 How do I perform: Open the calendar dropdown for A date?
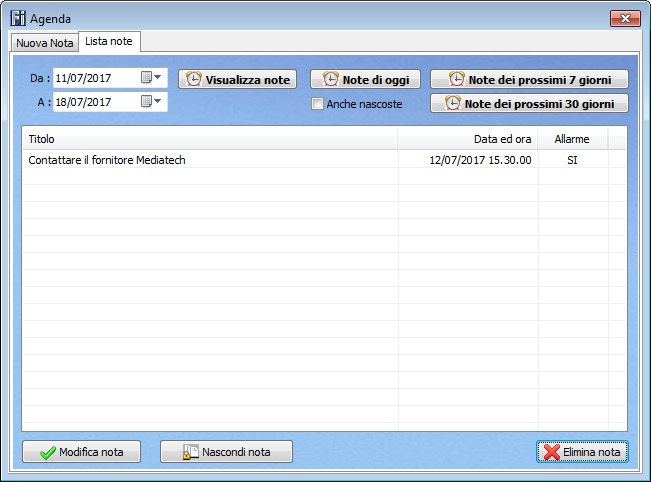[152, 101]
